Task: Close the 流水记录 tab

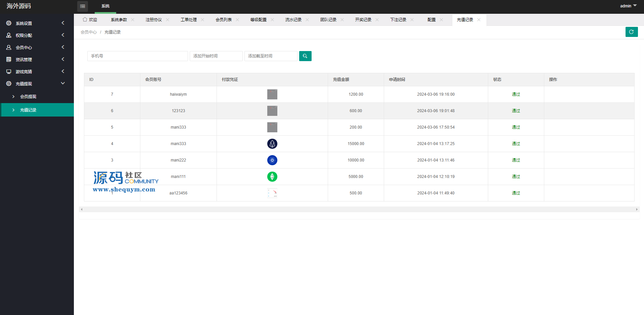Action: (x=307, y=20)
